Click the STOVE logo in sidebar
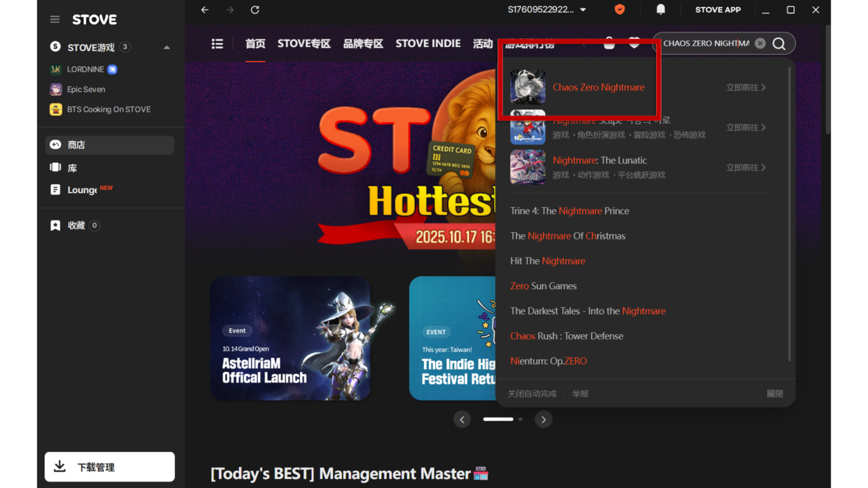 pos(95,20)
